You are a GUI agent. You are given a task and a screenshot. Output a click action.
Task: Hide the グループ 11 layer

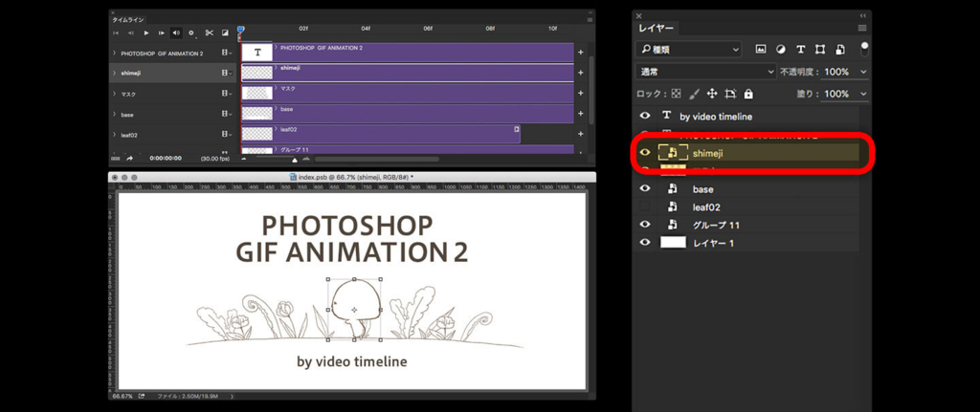(646, 224)
